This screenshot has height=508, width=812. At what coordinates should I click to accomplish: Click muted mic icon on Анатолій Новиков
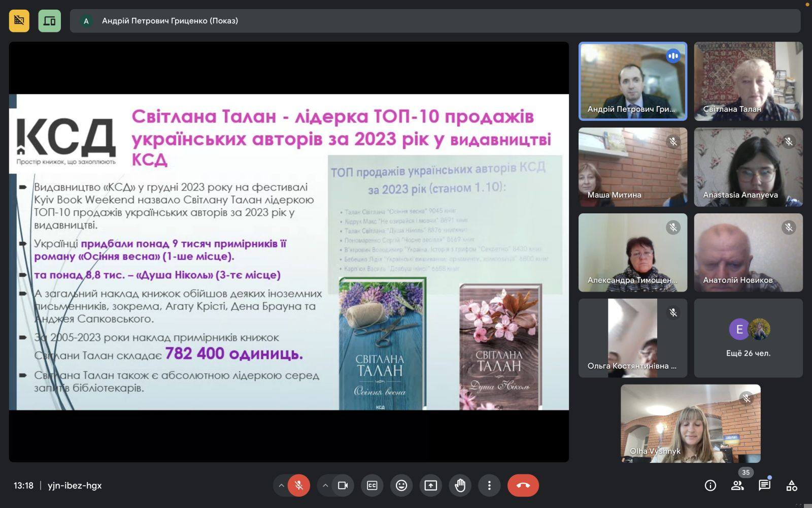789,227
